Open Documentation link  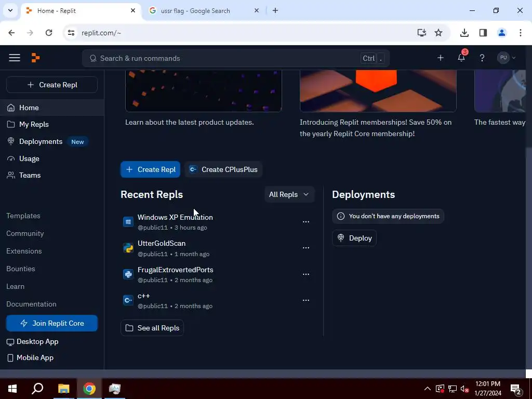pos(31,304)
